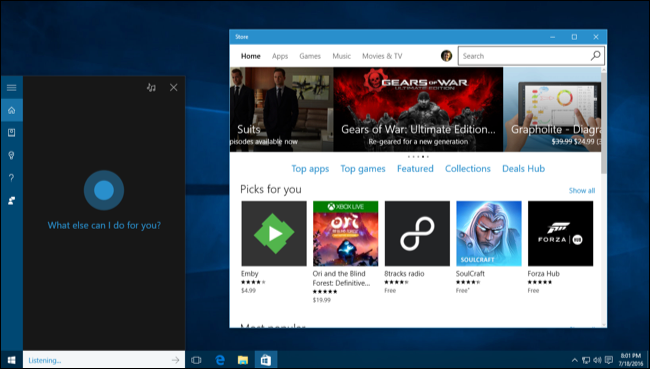Open the Deals Hub link

coord(524,169)
